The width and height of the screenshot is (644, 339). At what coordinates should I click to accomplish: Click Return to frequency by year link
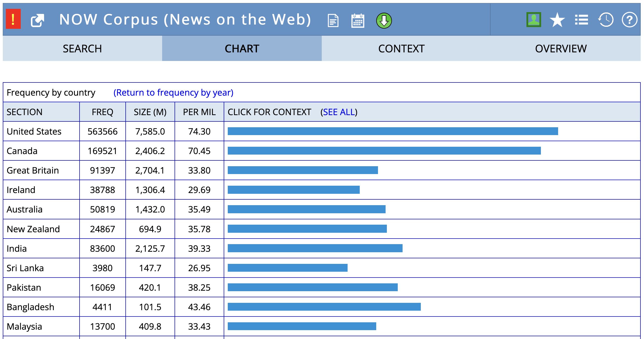pos(173,93)
